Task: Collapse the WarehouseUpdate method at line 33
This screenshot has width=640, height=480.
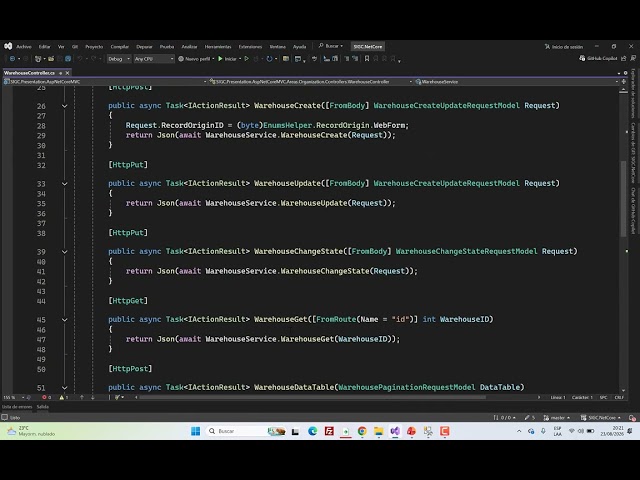Action: (64, 184)
